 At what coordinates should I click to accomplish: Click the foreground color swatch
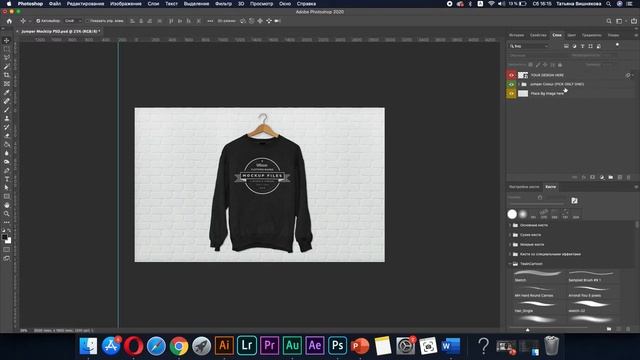[5, 237]
